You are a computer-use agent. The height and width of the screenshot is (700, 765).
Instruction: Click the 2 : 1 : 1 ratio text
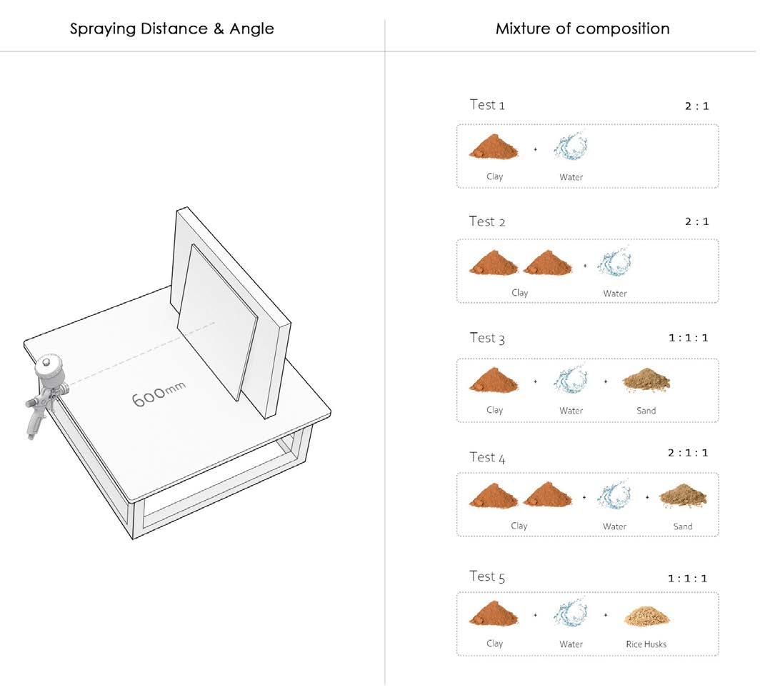(688, 453)
